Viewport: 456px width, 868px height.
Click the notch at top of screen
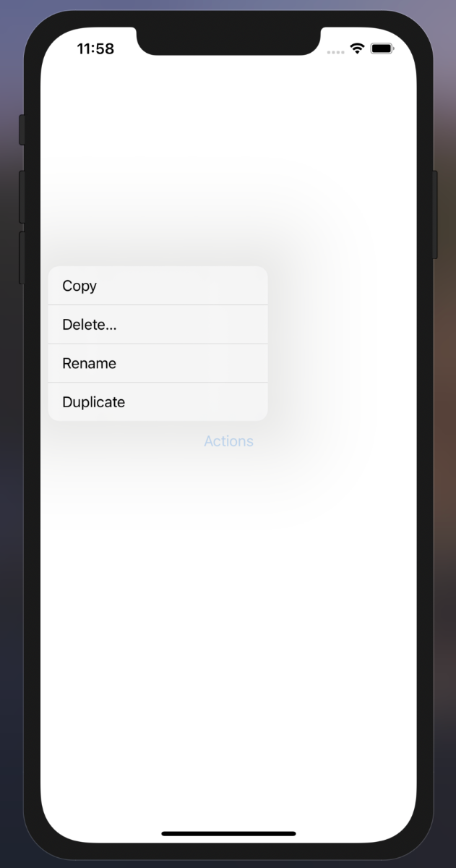click(228, 41)
